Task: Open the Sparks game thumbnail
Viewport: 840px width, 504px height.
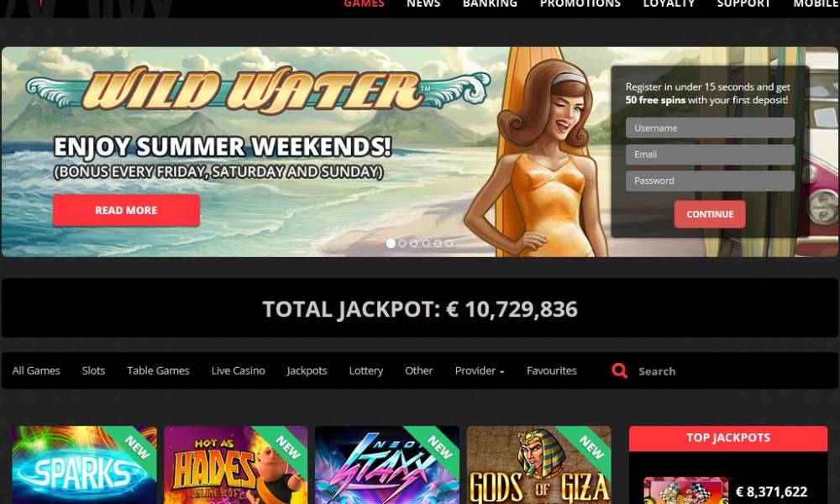Action: (x=85, y=465)
